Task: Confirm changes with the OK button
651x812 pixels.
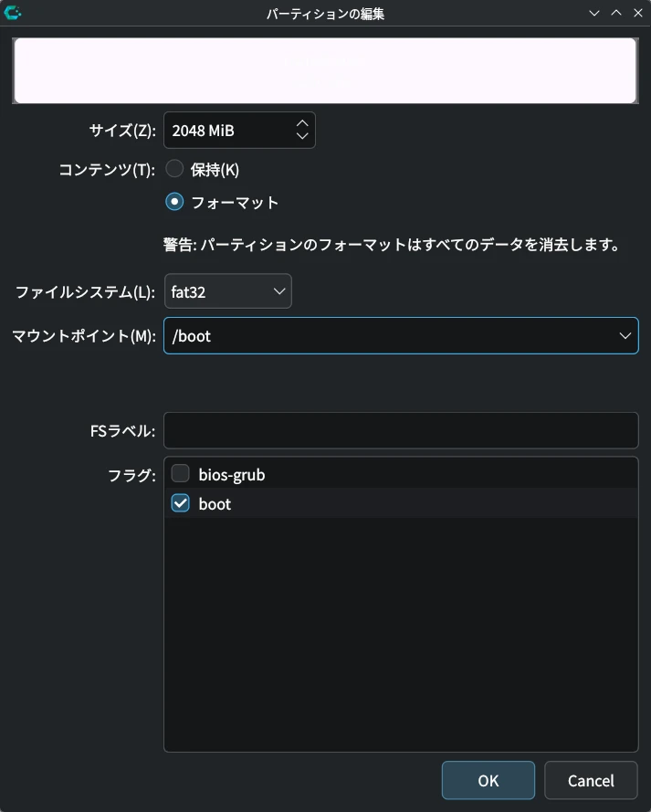Action: pyautogui.click(x=488, y=780)
